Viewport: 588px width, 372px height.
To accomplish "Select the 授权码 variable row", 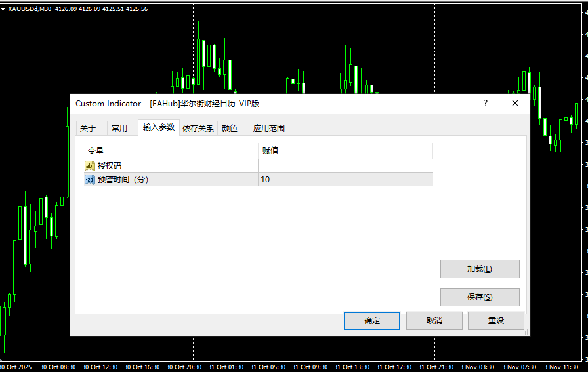I will point(259,165).
